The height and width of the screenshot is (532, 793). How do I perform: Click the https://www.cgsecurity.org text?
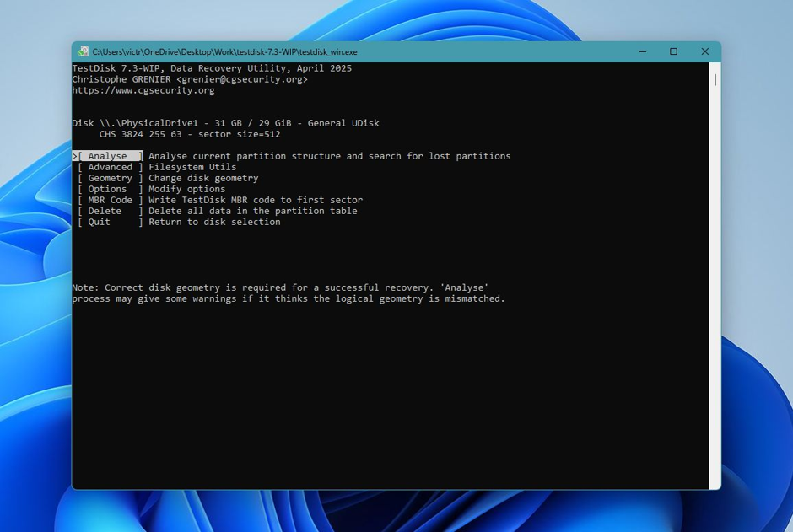[x=143, y=90]
